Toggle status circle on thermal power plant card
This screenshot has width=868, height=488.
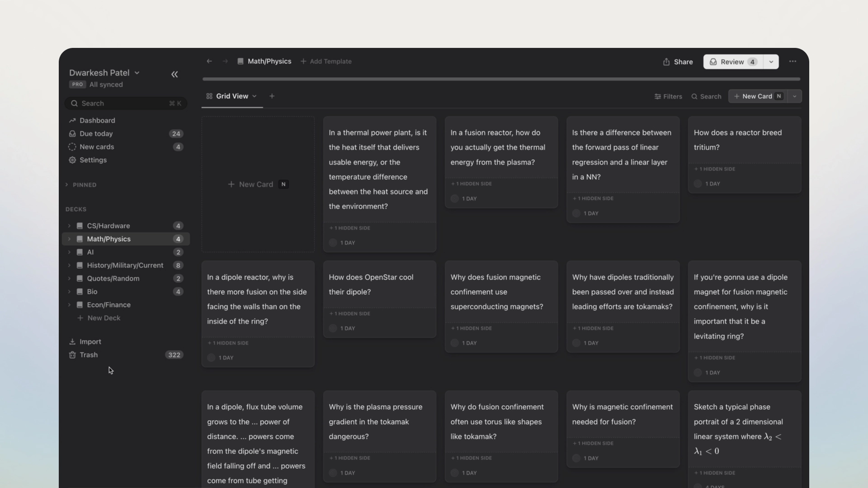tap(333, 243)
